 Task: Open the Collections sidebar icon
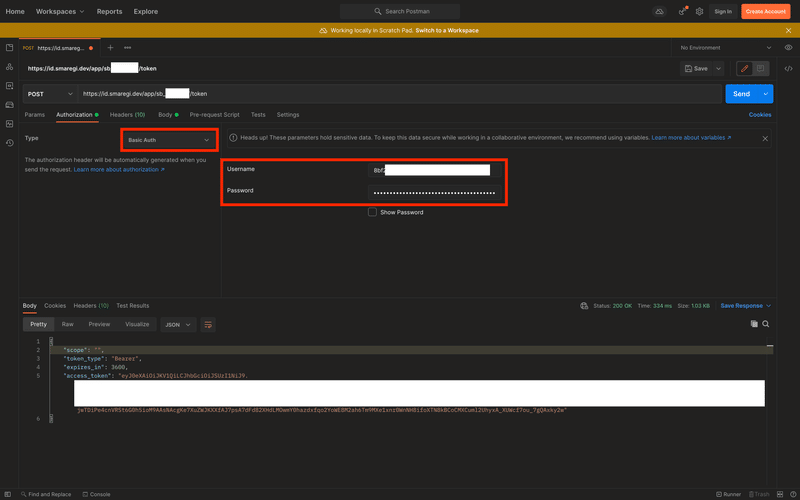(x=9, y=47)
